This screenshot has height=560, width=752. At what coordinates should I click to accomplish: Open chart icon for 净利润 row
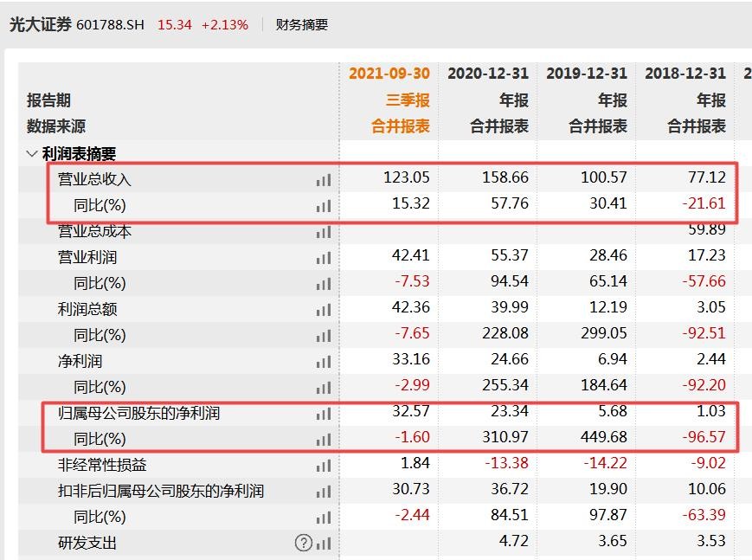[x=324, y=362]
